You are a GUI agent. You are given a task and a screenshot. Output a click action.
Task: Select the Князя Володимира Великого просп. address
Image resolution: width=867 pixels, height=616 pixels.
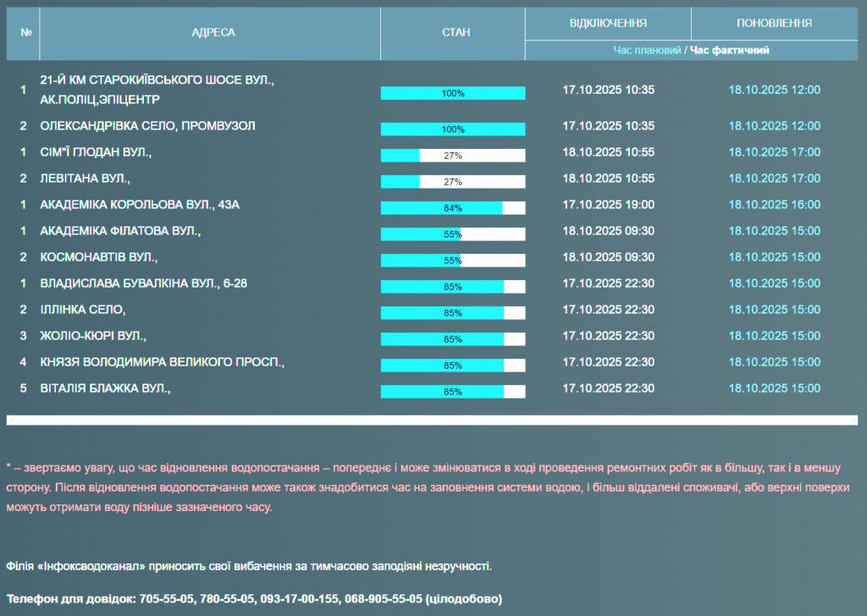coord(162,362)
